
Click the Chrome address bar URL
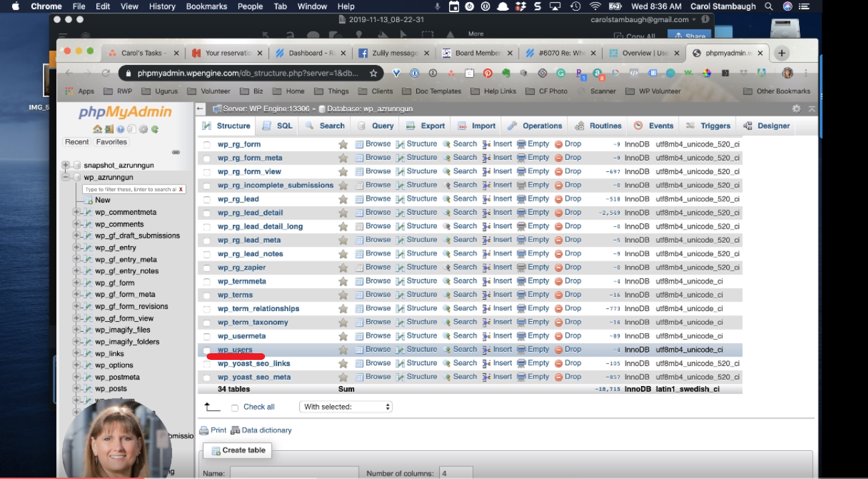point(248,73)
